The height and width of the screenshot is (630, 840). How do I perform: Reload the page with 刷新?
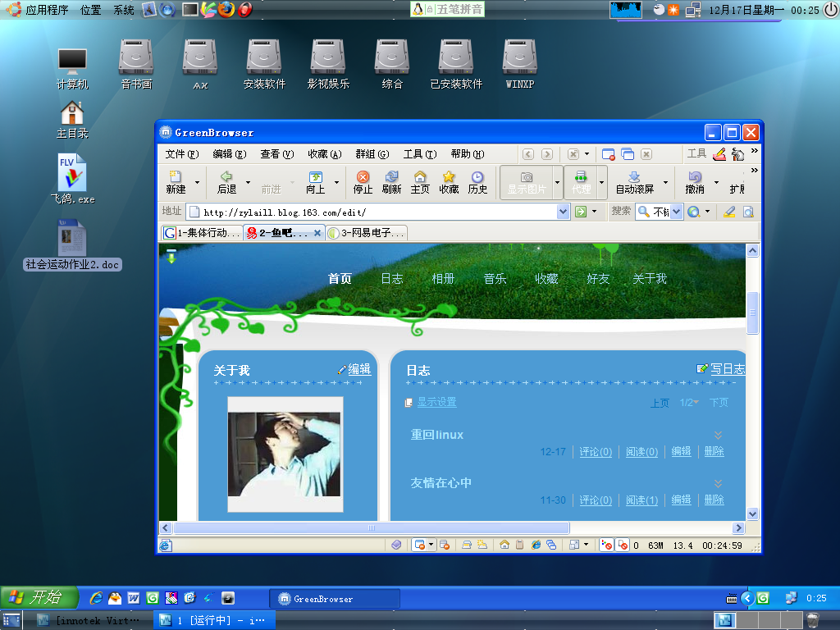(x=391, y=183)
